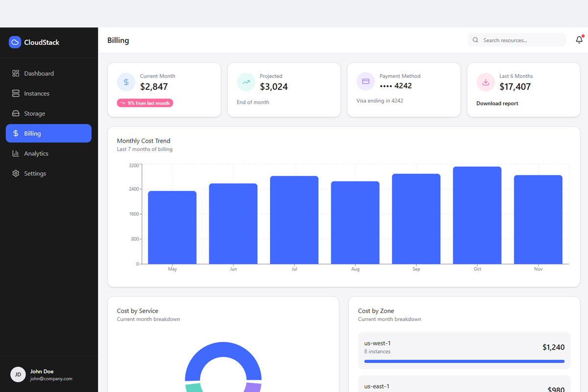Select the Oct bar in cost chart
The width and height of the screenshot is (588, 392).
point(477,216)
